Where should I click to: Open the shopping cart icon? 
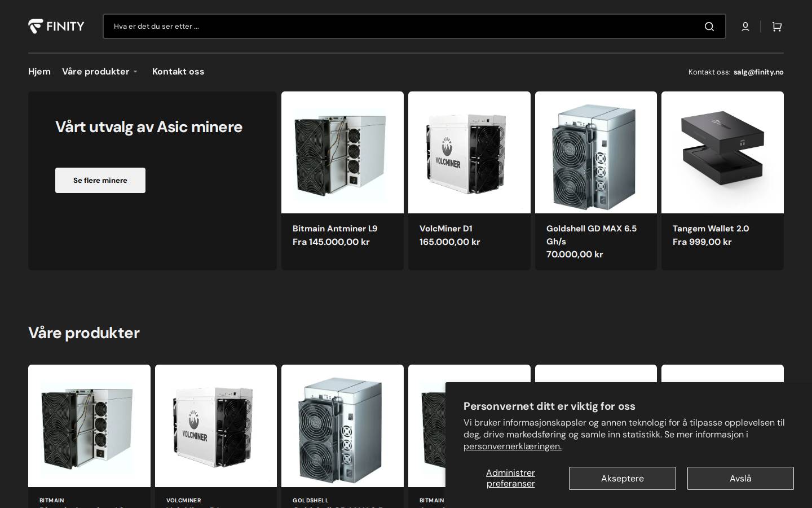pyautogui.click(x=777, y=27)
